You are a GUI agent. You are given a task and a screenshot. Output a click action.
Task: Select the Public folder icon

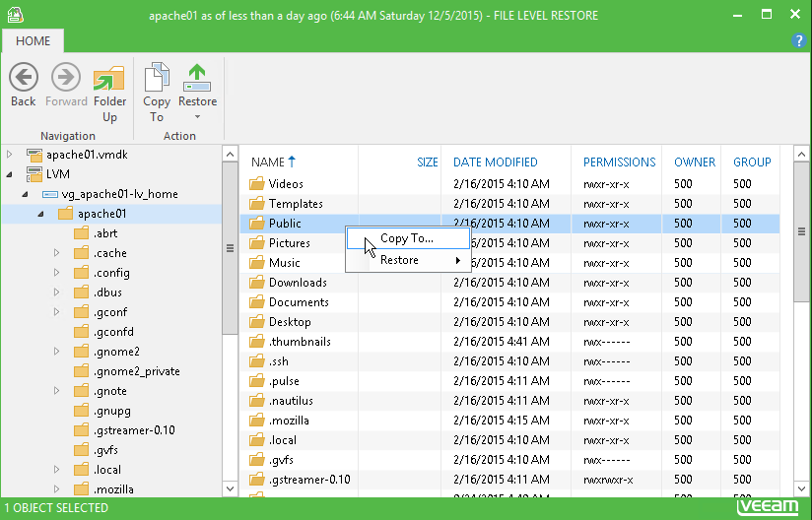[x=256, y=223]
